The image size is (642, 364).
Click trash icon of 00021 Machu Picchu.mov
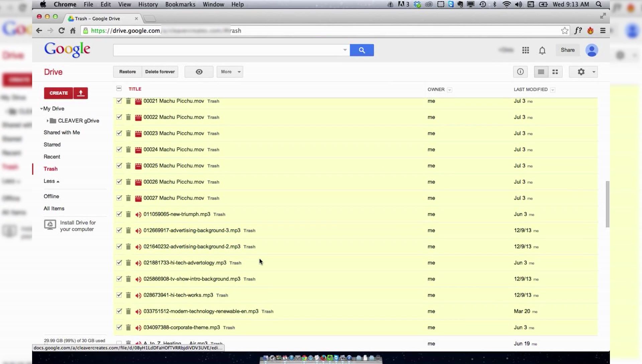(x=128, y=101)
